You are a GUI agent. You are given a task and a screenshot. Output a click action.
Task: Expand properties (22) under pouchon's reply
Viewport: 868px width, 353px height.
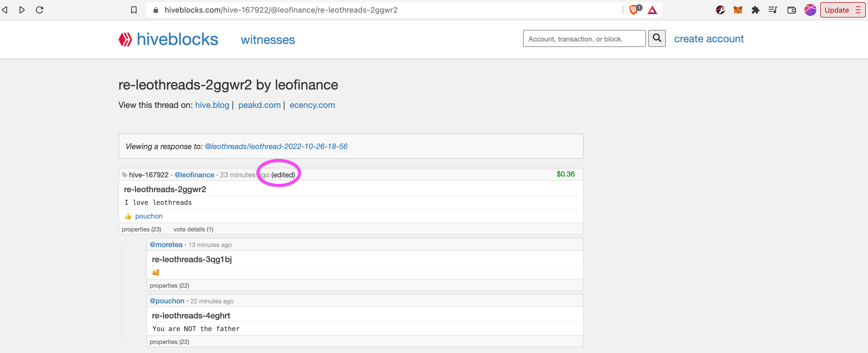coord(170,342)
